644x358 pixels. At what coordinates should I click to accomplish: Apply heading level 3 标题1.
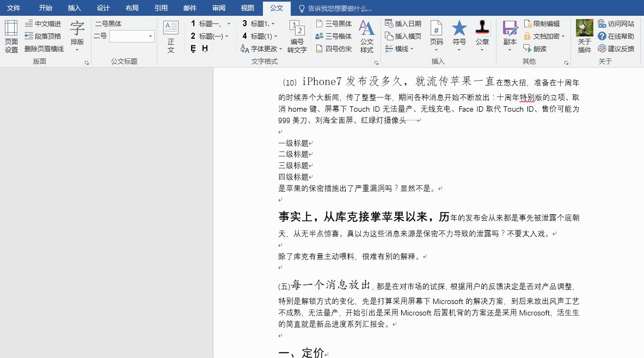[x=255, y=24]
